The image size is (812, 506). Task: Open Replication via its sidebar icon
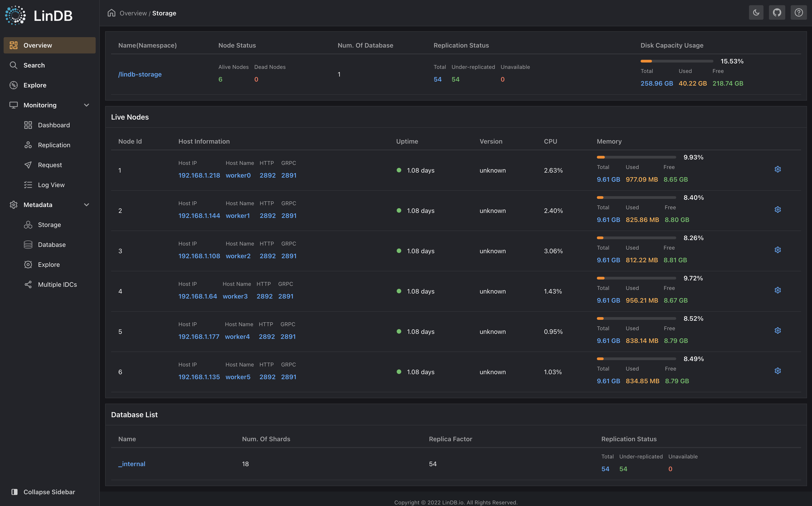click(x=28, y=145)
